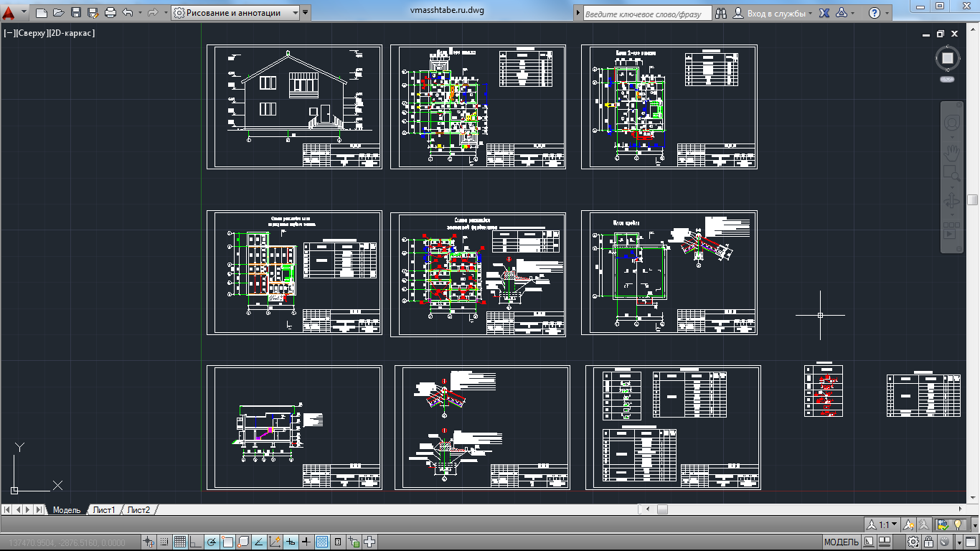Click the toolbar/window lock padlock icon
The image size is (980, 551).
click(x=929, y=542)
